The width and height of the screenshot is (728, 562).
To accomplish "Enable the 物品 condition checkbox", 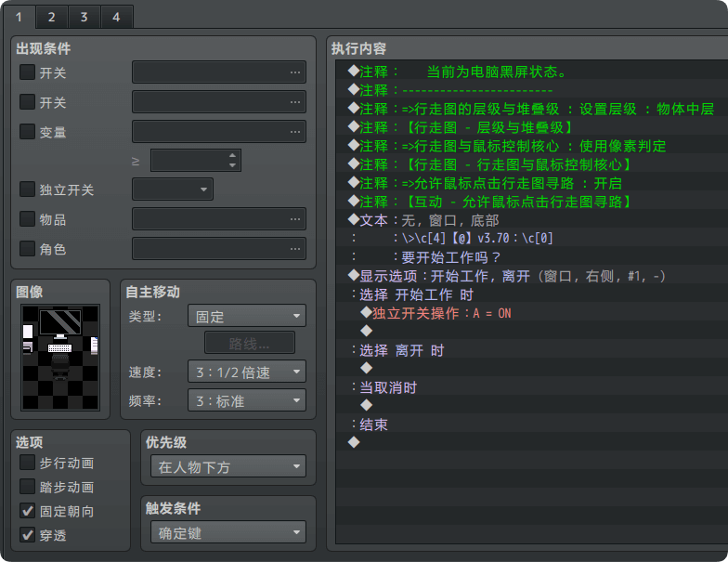I will 27,220.
